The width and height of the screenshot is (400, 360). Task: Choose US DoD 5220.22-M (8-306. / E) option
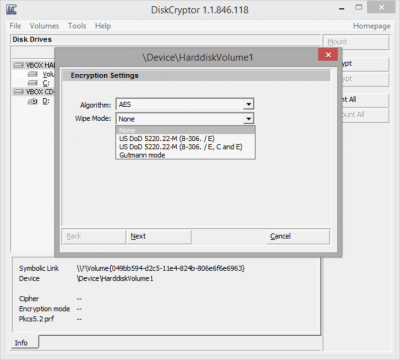click(185, 139)
